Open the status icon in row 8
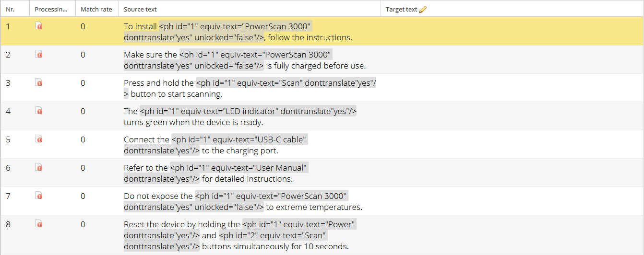This screenshot has height=255, width=644. (39, 224)
